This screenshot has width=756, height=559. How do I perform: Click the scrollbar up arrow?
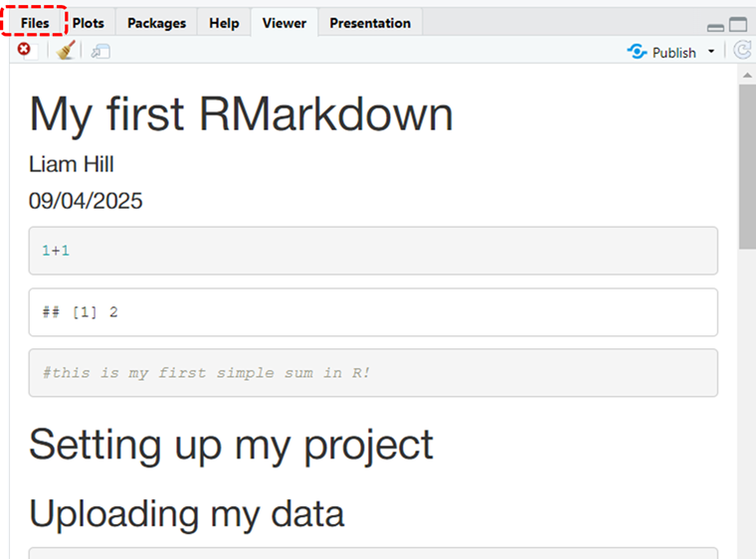[747, 75]
